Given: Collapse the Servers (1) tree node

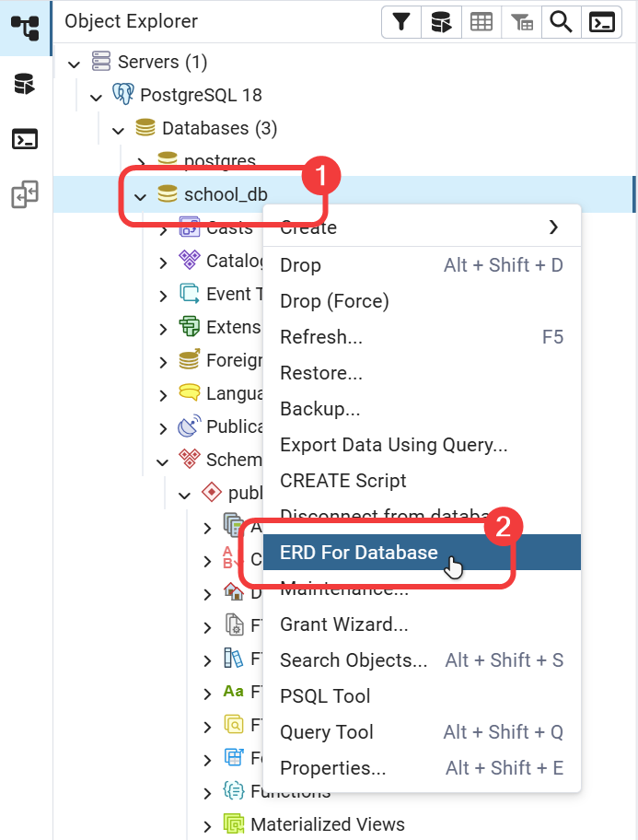Looking at the screenshot, I should click(x=75, y=63).
